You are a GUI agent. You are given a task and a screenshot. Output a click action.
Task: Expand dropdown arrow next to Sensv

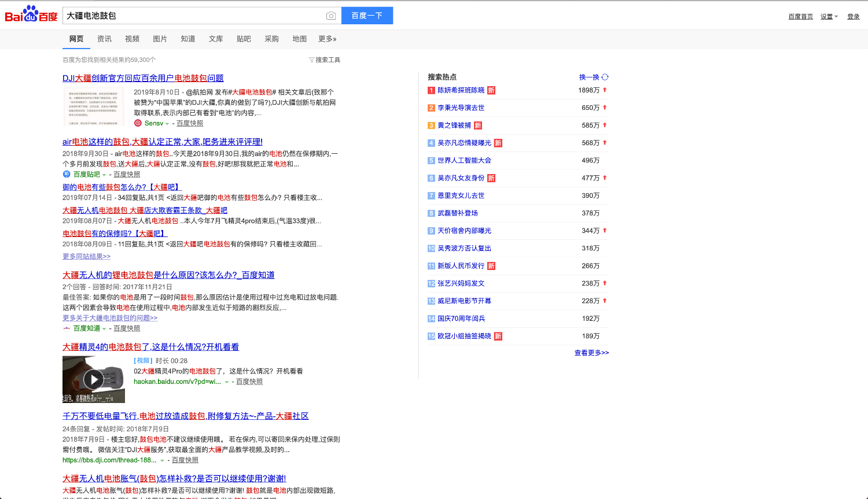tap(167, 124)
